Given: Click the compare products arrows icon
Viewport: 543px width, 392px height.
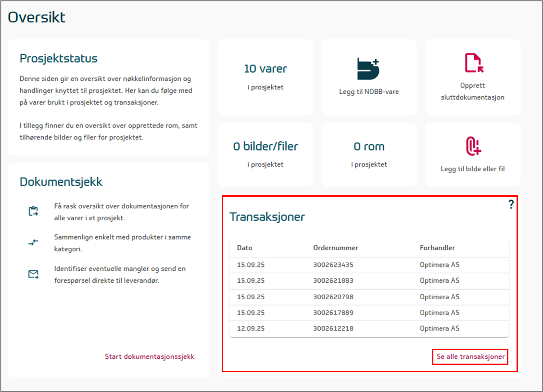Looking at the screenshot, I should pyautogui.click(x=33, y=243).
